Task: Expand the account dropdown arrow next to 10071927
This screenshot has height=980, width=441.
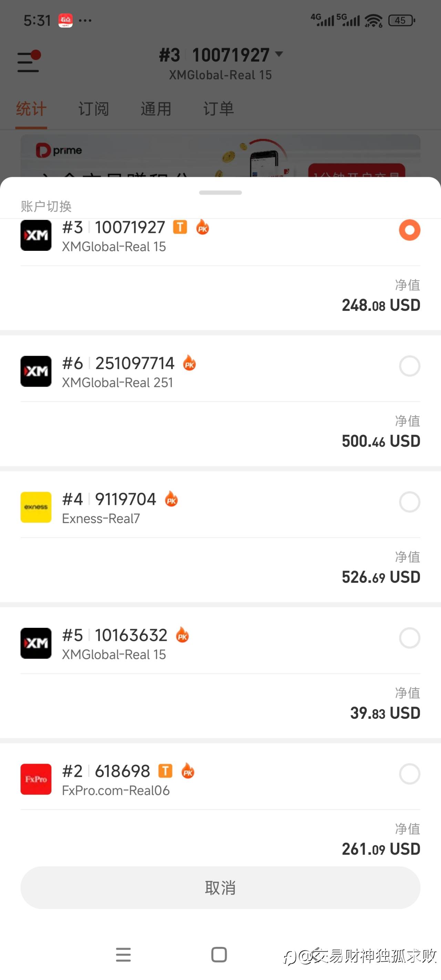Action: pos(279,54)
